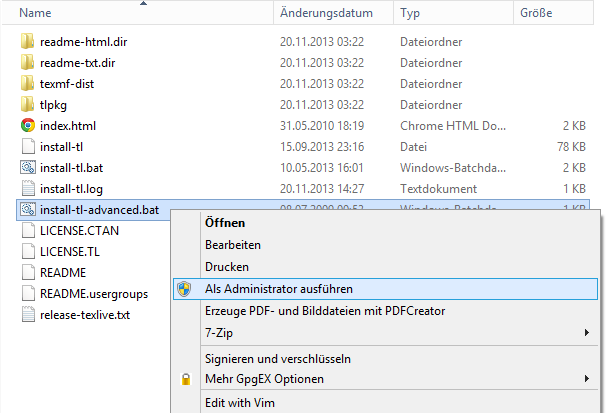Expand the Mehr GpgEX Optionen submenu arrow
608x413 pixels.
(x=587, y=378)
